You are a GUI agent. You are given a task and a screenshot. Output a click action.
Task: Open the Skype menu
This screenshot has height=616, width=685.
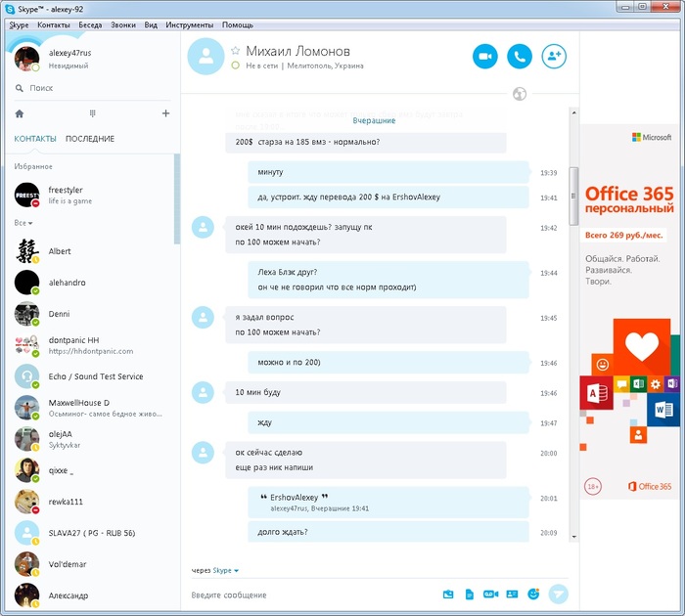coord(19,24)
